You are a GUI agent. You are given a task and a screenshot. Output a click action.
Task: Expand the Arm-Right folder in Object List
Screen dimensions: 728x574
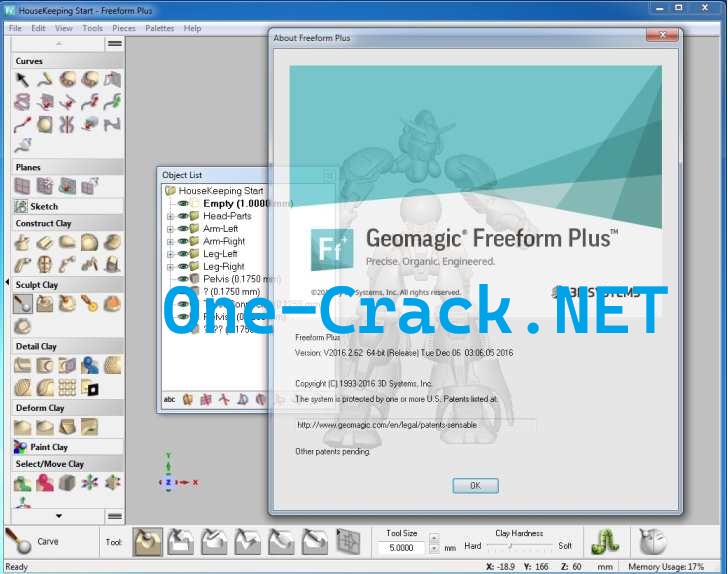click(170, 242)
